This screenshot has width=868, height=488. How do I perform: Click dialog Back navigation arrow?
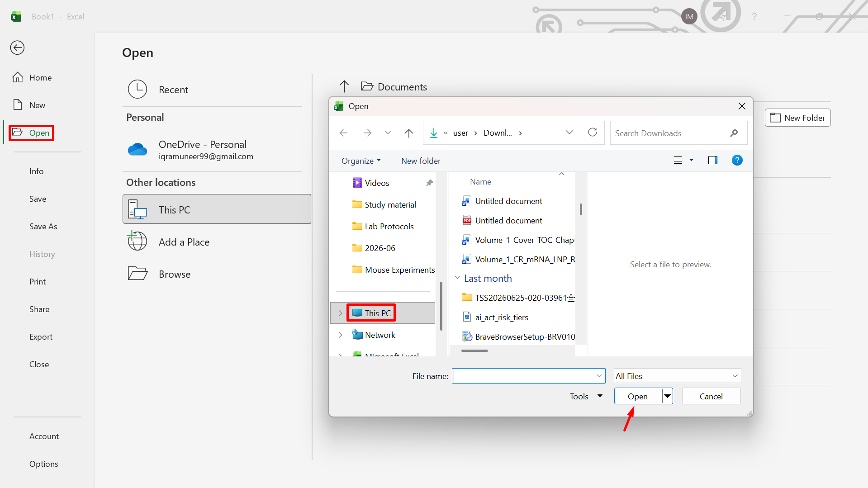point(343,133)
